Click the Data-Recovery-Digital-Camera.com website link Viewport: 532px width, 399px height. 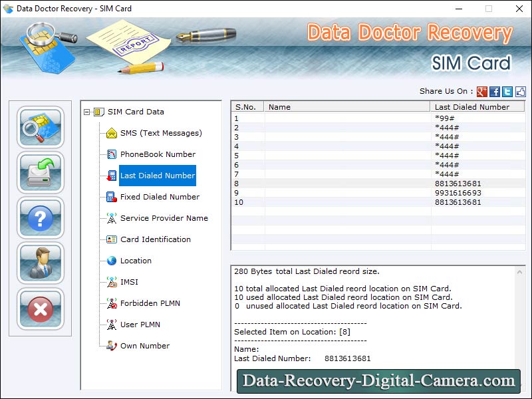[378, 381]
